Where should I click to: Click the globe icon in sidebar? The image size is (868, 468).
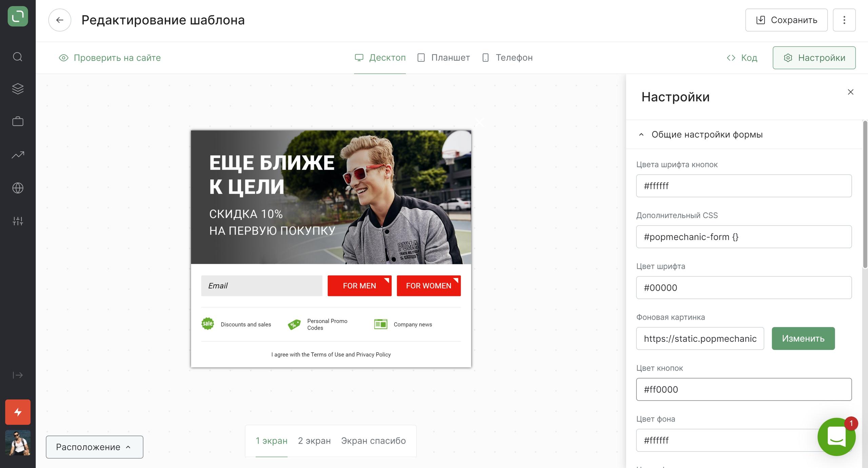point(18,188)
